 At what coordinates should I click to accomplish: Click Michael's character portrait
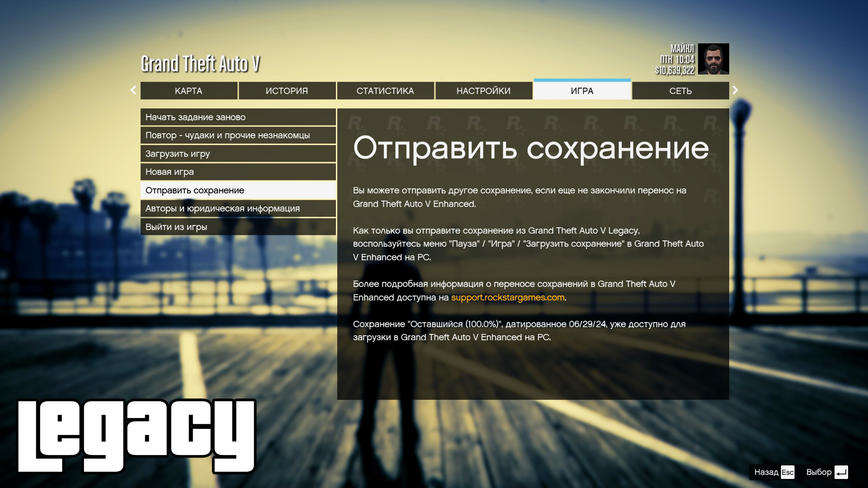pyautogui.click(x=713, y=59)
